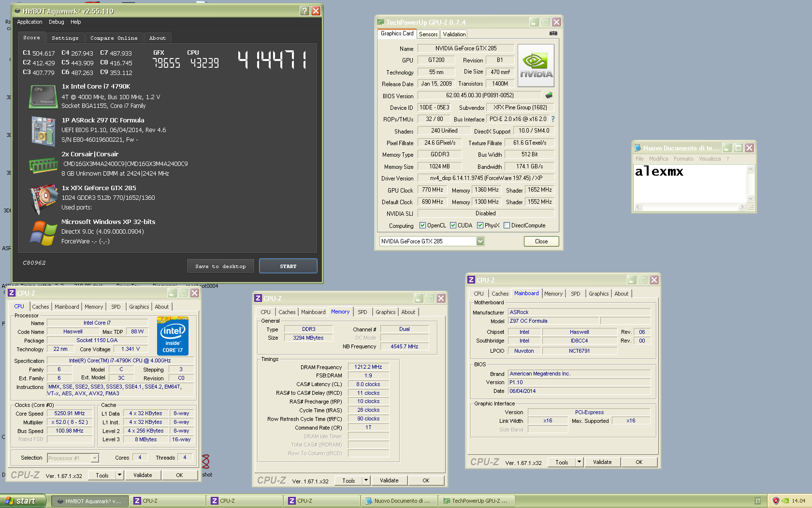Click the Bus Interface question mark icon

click(x=553, y=119)
